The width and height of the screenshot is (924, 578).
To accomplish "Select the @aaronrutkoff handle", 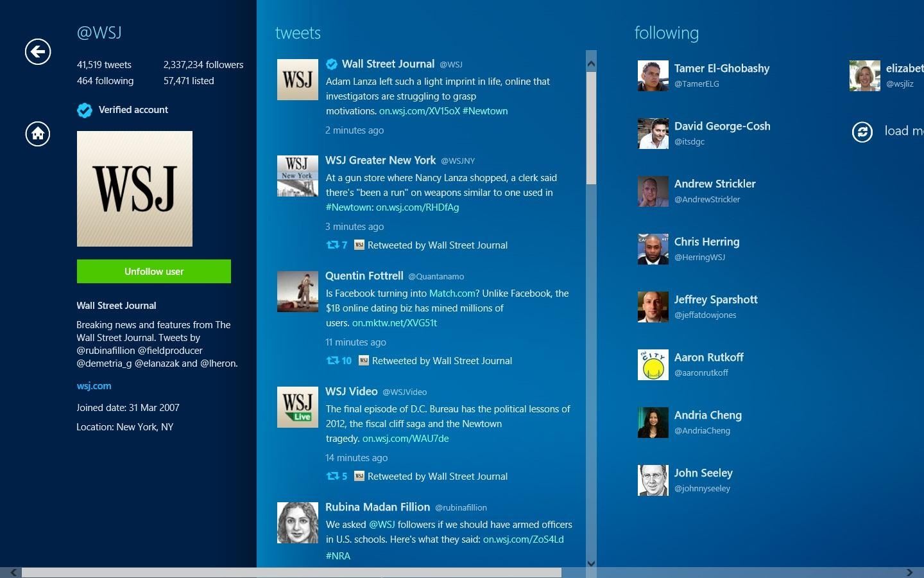I will [701, 373].
